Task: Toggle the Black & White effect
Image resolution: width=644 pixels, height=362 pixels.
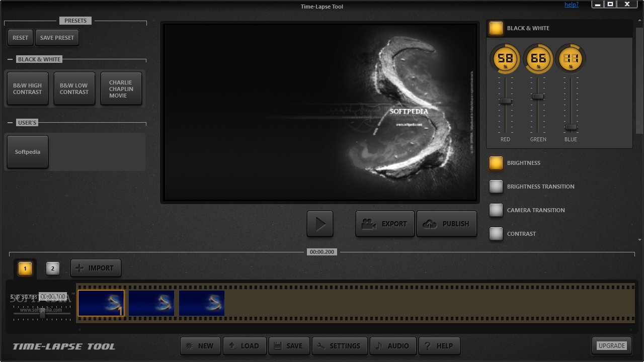Action: 496,28
